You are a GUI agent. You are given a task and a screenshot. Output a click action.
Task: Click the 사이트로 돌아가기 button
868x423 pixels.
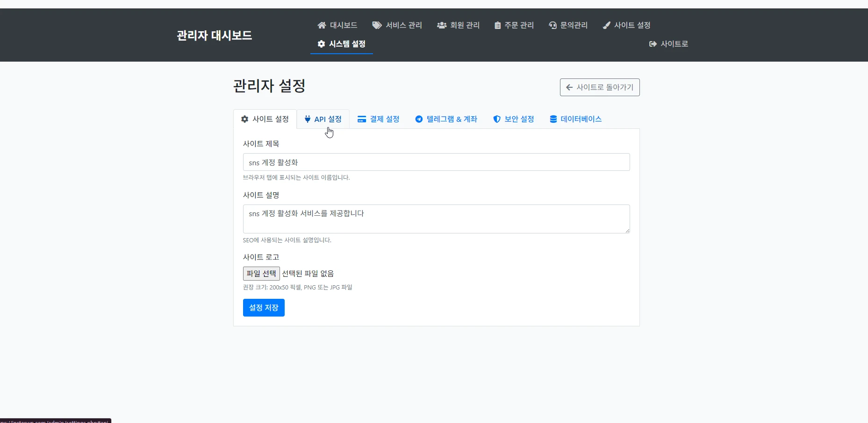tap(600, 87)
